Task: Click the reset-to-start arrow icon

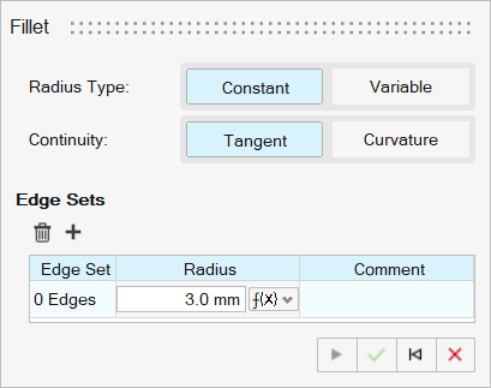Action: pyautogui.click(x=416, y=355)
